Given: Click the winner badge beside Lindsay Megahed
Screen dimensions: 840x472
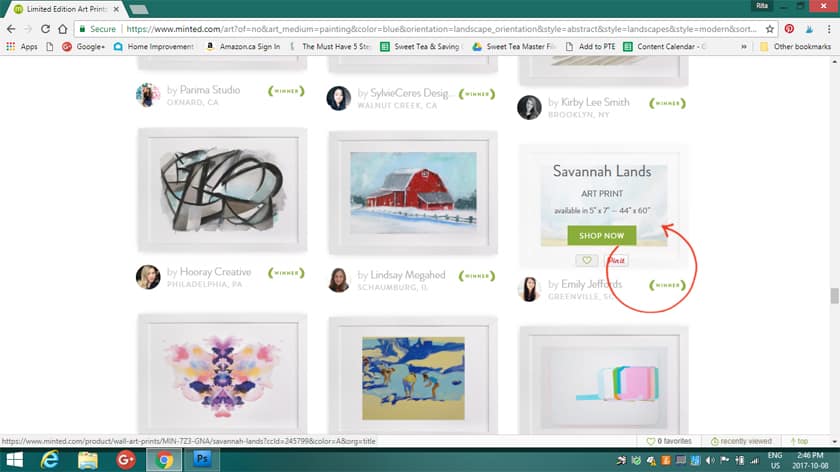Looking at the screenshot, I should pos(477,276).
